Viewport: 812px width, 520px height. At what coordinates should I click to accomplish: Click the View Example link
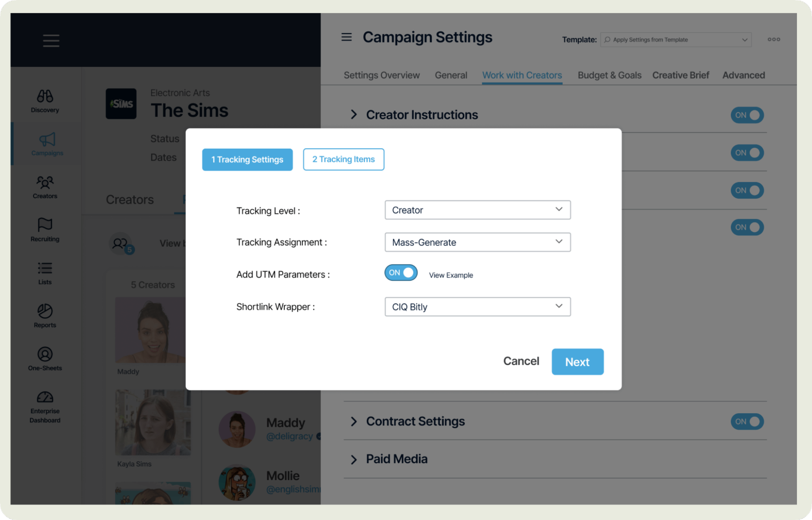click(x=451, y=275)
